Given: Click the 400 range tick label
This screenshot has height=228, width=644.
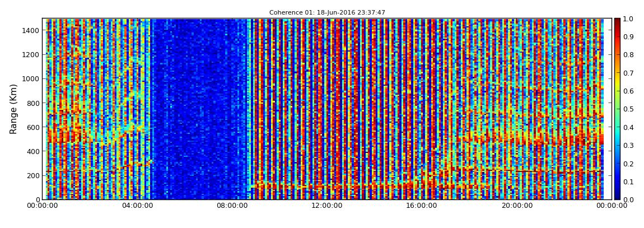Looking at the screenshot, I should [33, 152].
